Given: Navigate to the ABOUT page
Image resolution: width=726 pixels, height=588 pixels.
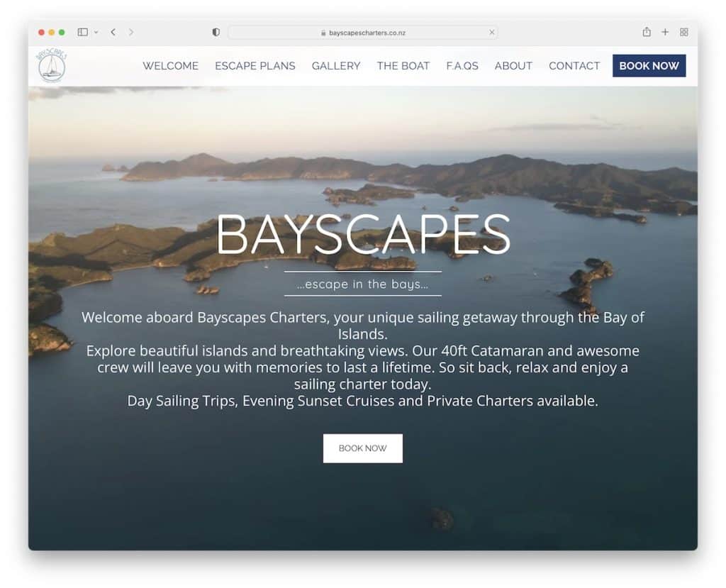Looking at the screenshot, I should (x=513, y=66).
